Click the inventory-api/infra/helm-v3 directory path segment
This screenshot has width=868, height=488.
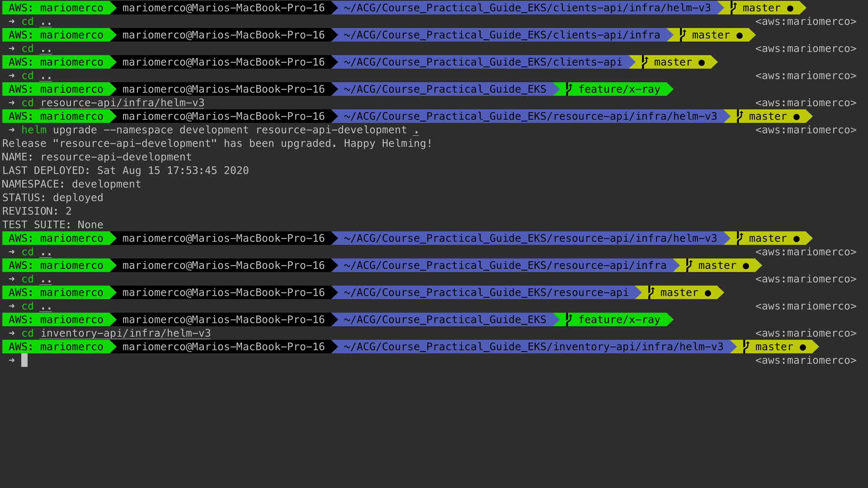[533, 347]
